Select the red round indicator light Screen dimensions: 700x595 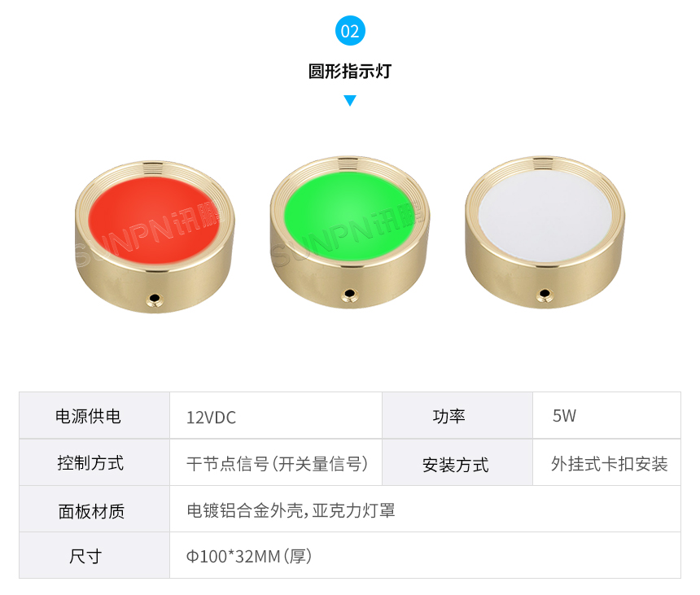[155, 237]
